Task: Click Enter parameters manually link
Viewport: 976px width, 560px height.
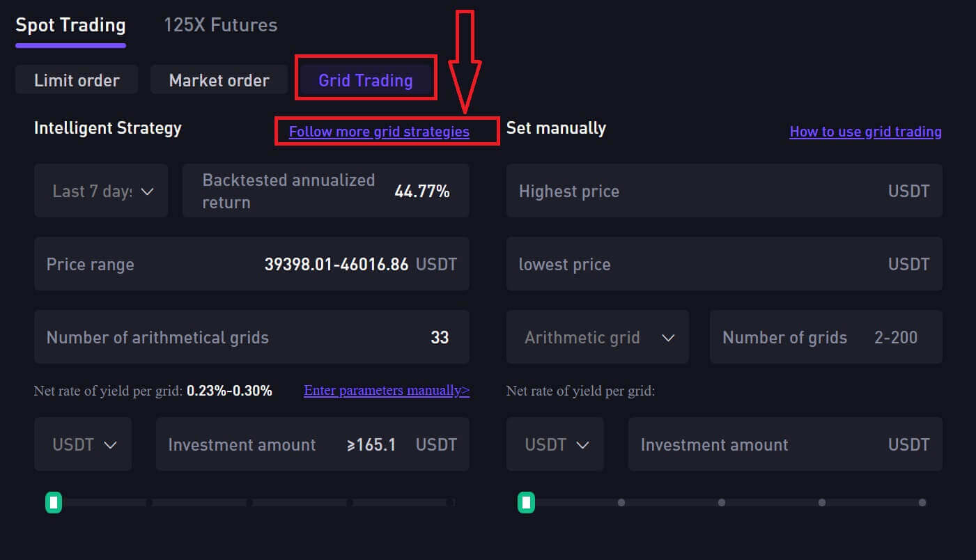Action: [x=386, y=390]
